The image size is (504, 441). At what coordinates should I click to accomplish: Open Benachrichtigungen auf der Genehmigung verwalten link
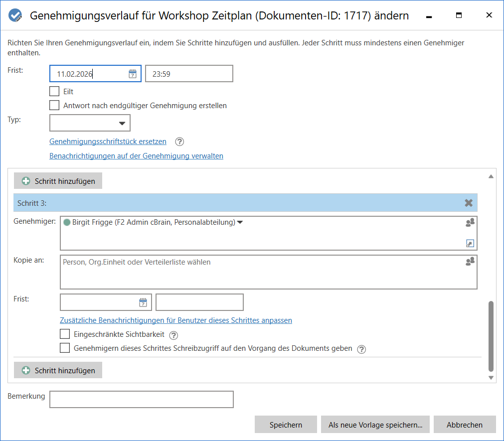pos(136,156)
